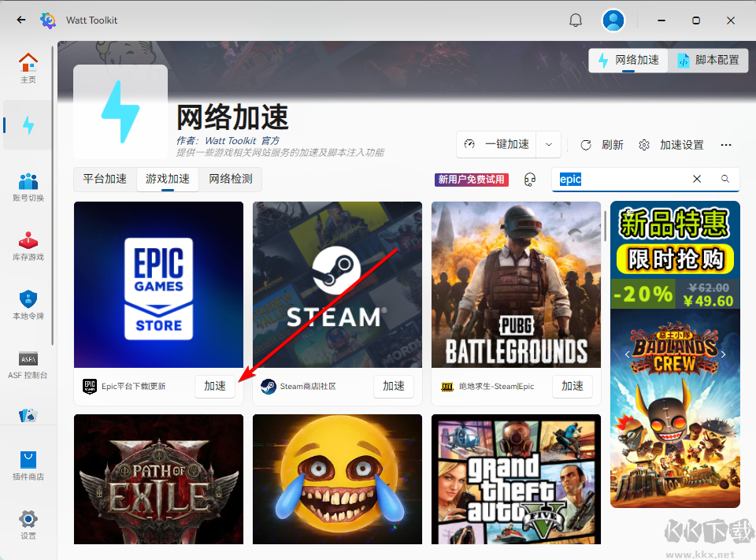Open 账号切换 account switch in sidebar
The image size is (756, 560).
pos(28,187)
